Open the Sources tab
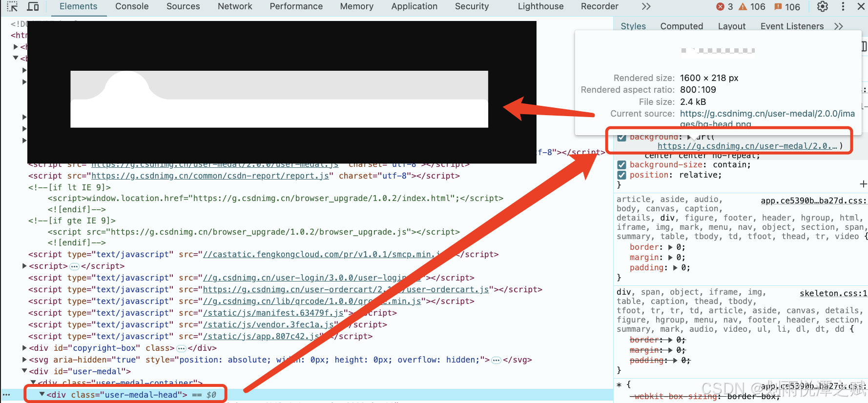868x403 pixels. point(183,6)
